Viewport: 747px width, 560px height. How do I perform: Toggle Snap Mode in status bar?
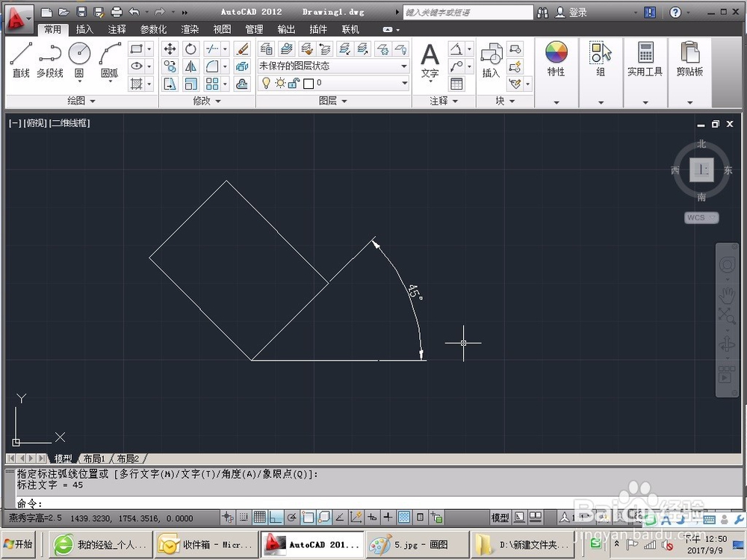click(244, 517)
